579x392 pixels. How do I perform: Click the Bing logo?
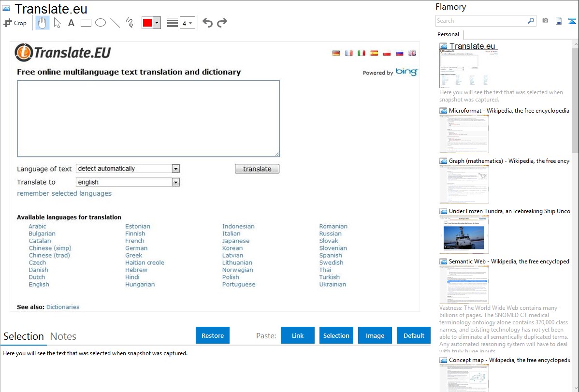click(406, 72)
